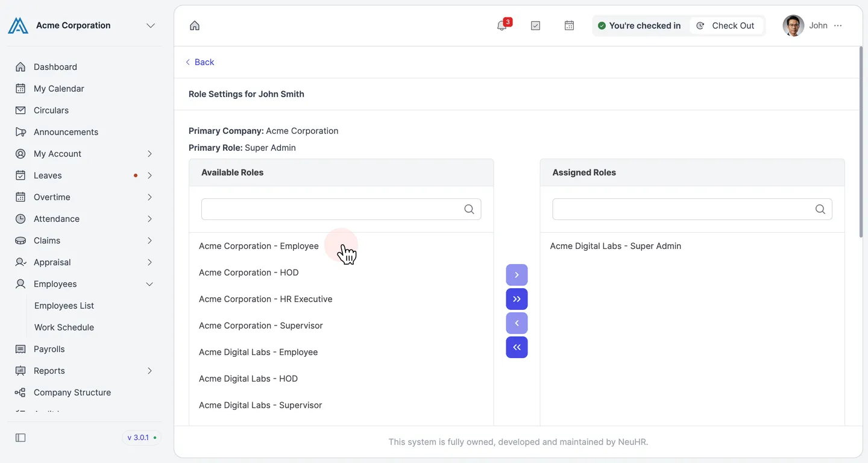Click the Check Out button
This screenshot has height=463, width=868.
tap(726, 25)
